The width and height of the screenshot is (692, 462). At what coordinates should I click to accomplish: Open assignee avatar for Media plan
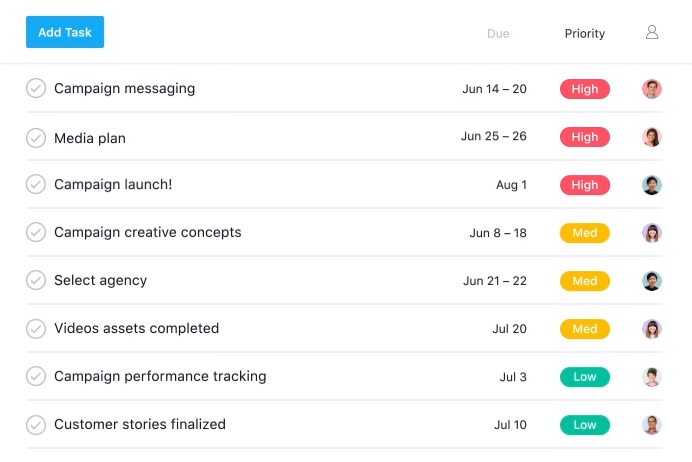click(x=651, y=137)
